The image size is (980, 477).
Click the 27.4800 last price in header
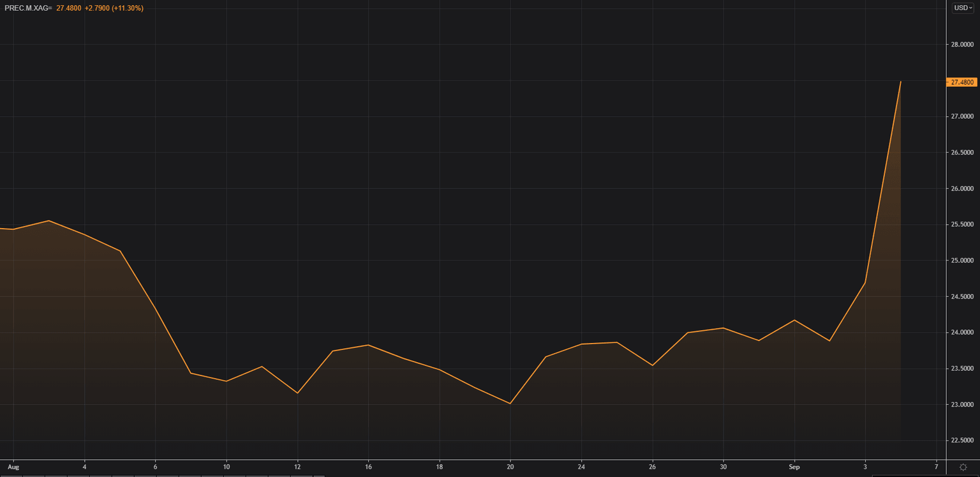[x=68, y=8]
